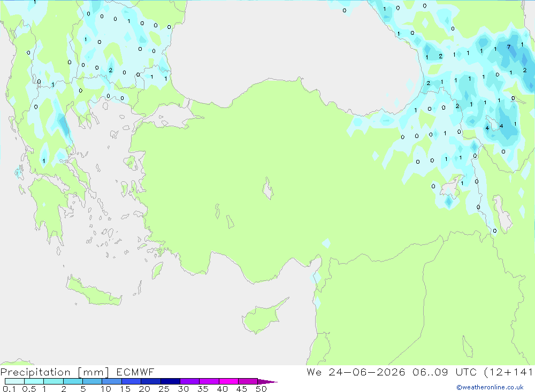
Task: Click the '(12+141' forecast offset text
Action: coord(509,372)
